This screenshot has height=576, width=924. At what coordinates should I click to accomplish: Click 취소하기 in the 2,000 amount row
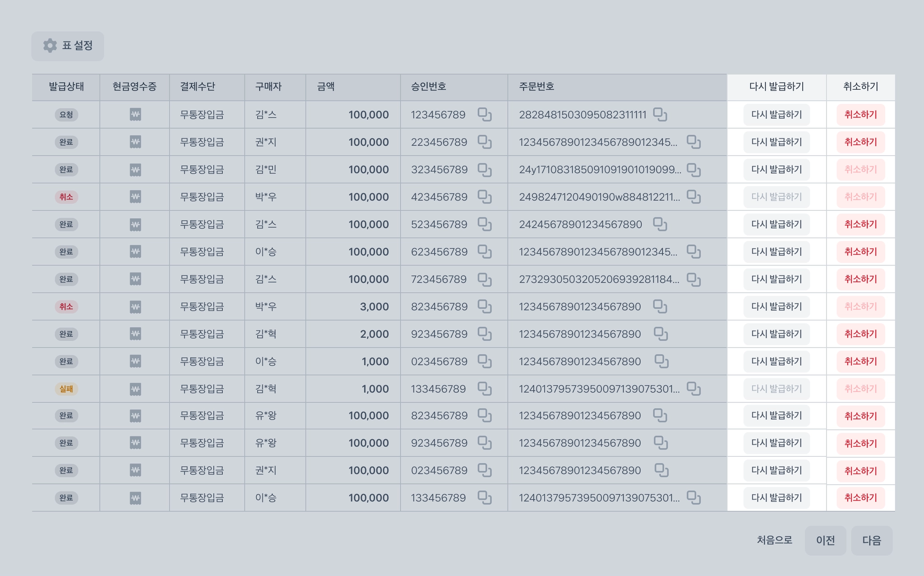coord(860,334)
